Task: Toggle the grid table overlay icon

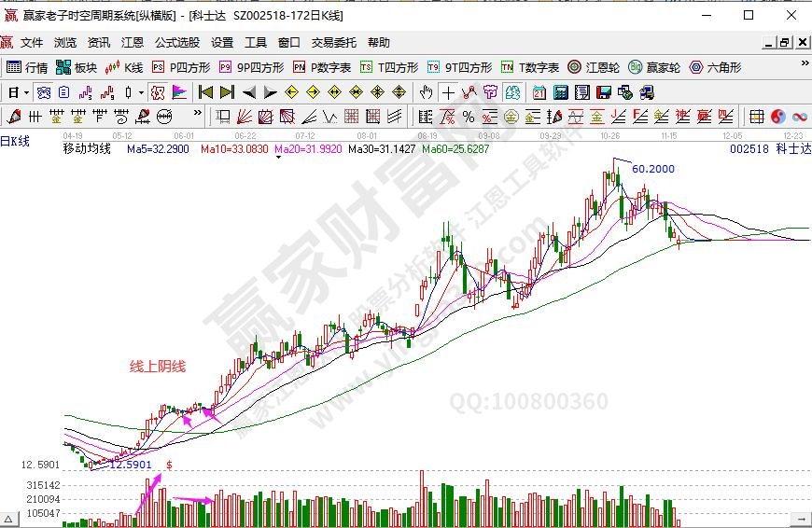Action: point(756,117)
